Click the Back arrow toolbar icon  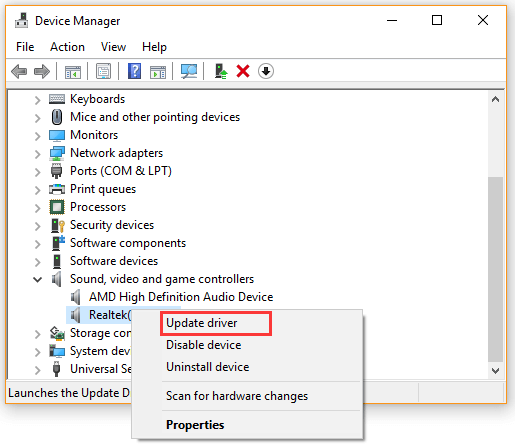coord(19,71)
